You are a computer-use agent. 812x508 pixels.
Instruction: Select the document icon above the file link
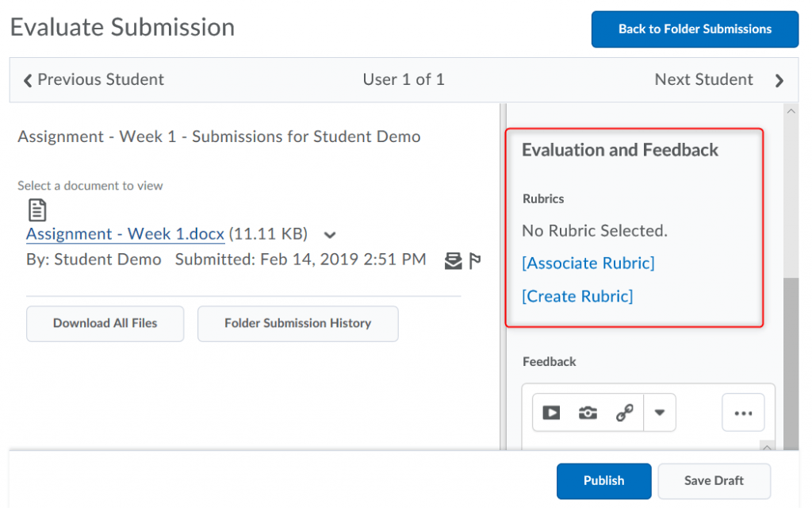pyautogui.click(x=36, y=210)
